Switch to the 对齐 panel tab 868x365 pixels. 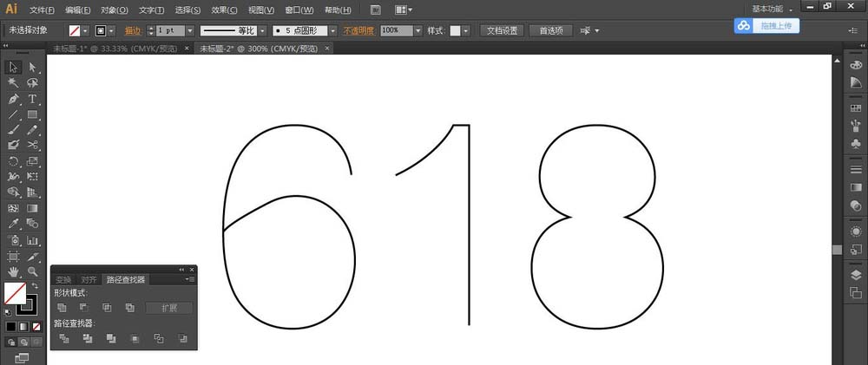pos(89,280)
